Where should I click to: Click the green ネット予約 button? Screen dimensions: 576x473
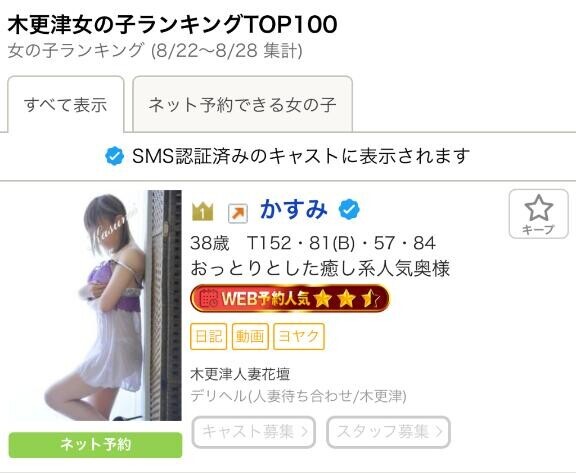96,445
